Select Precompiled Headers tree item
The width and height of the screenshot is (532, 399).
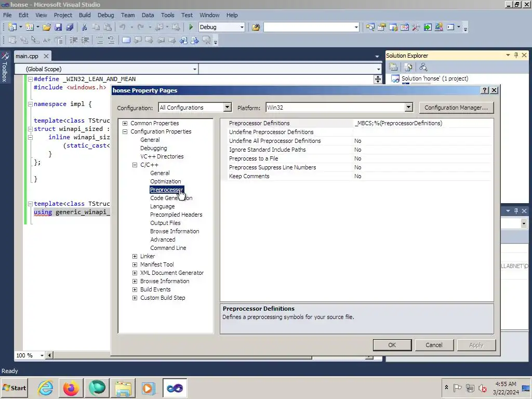pos(176,215)
